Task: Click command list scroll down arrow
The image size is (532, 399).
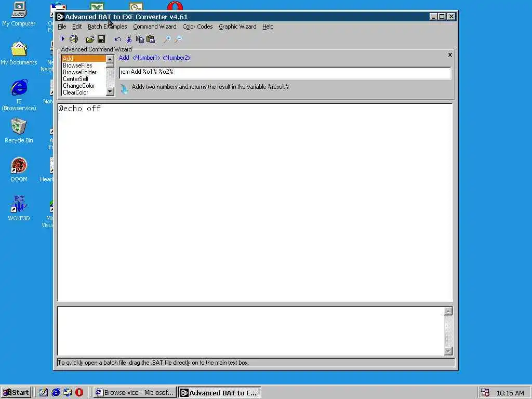Action: 110,91
